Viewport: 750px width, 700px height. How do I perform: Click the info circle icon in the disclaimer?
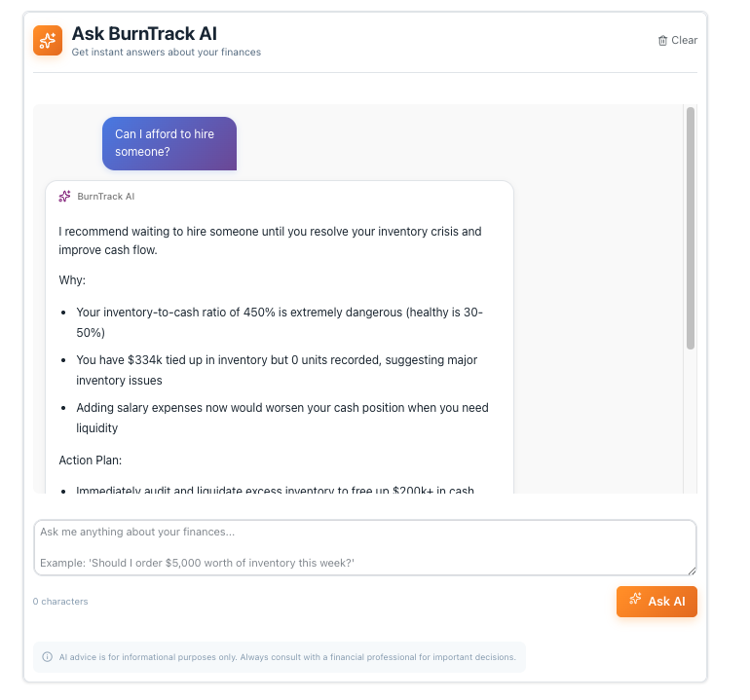tap(47, 657)
